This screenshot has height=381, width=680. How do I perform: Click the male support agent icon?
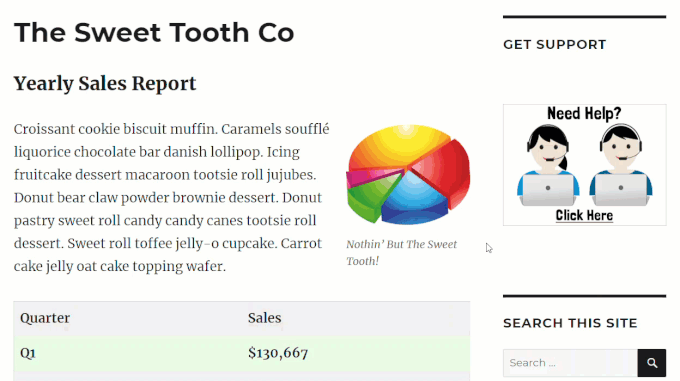point(621,165)
